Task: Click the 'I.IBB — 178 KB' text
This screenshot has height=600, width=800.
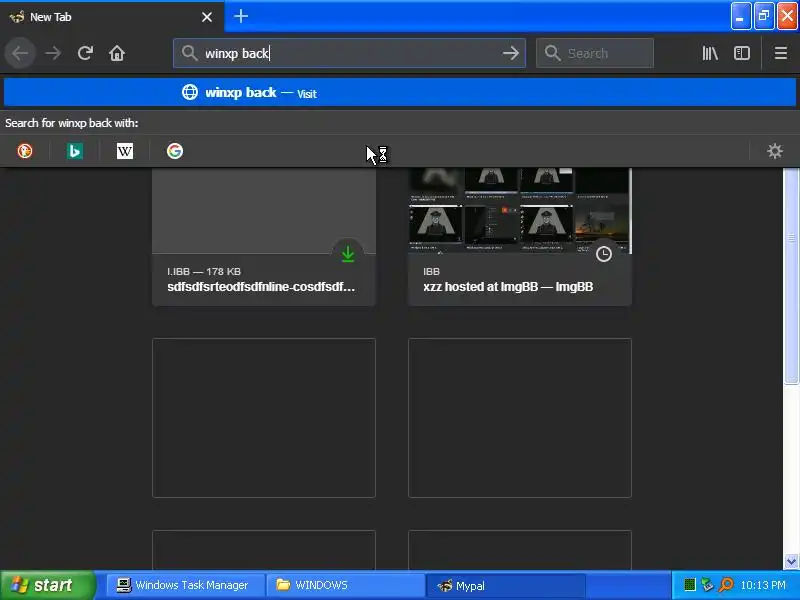Action: tap(204, 271)
